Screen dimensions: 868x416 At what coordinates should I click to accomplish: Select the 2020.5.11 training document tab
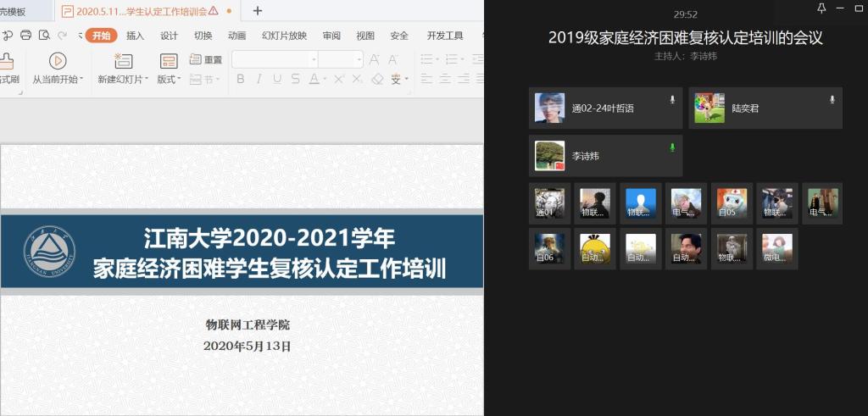147,11
